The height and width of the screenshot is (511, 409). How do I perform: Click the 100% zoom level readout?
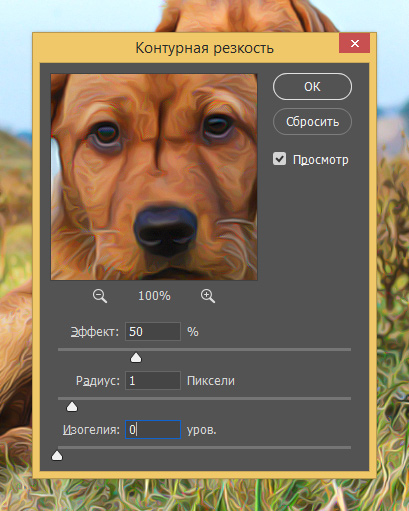click(x=154, y=296)
